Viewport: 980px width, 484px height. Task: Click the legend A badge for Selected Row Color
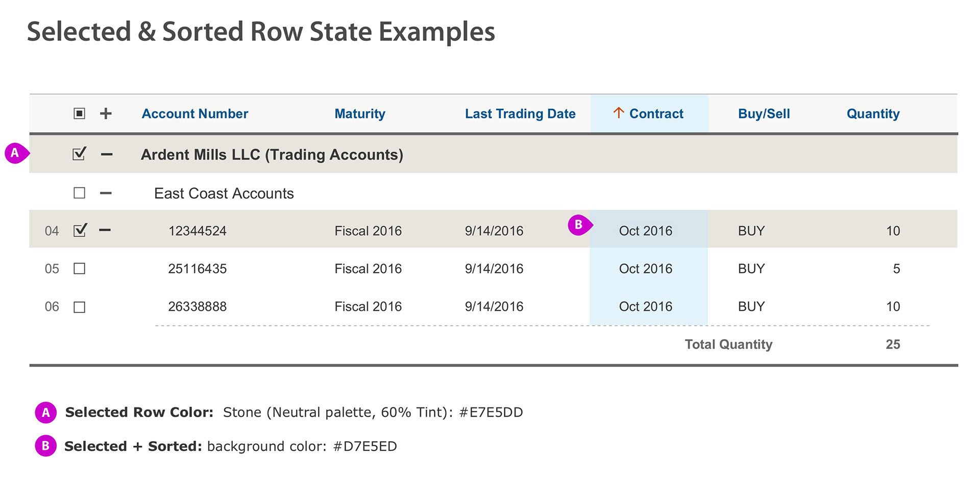pyautogui.click(x=46, y=413)
